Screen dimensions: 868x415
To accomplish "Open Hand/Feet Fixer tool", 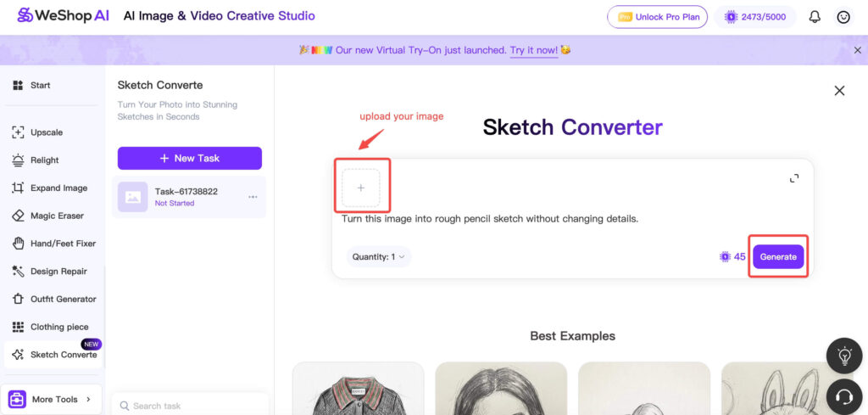I will (x=53, y=244).
